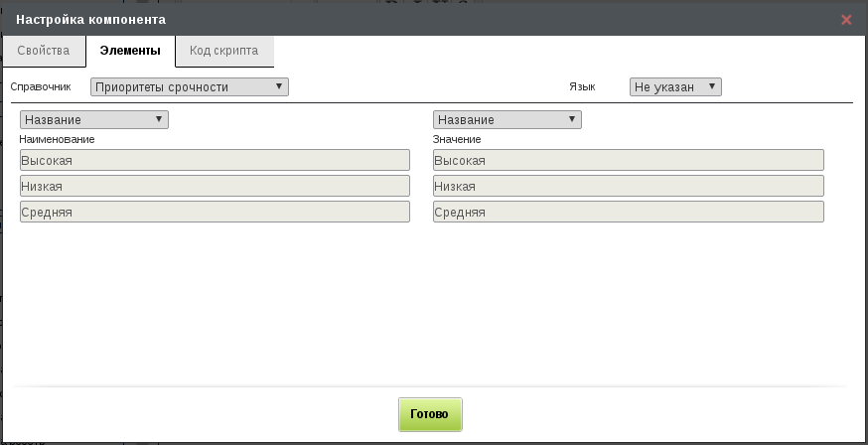Click the Значение column label

[457, 139]
